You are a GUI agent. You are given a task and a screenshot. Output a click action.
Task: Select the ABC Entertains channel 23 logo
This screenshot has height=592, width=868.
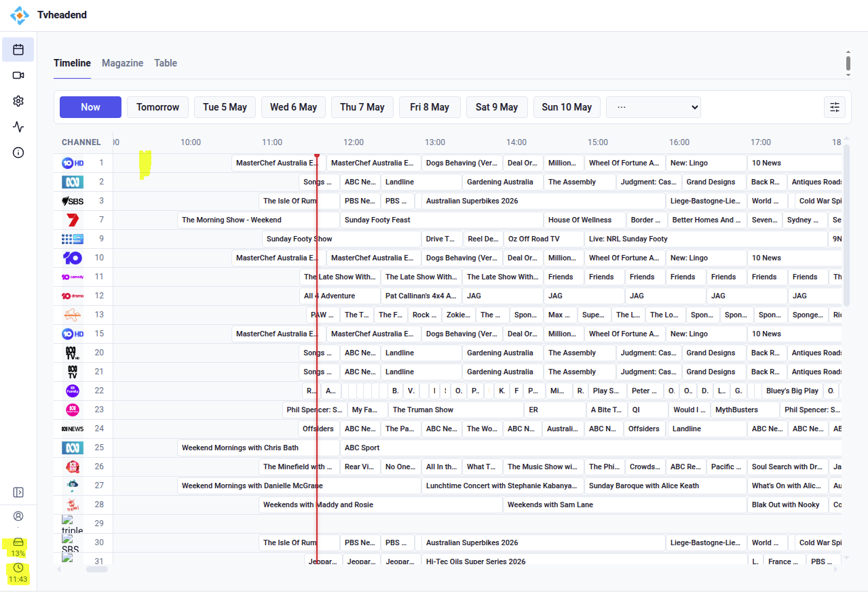(73, 410)
